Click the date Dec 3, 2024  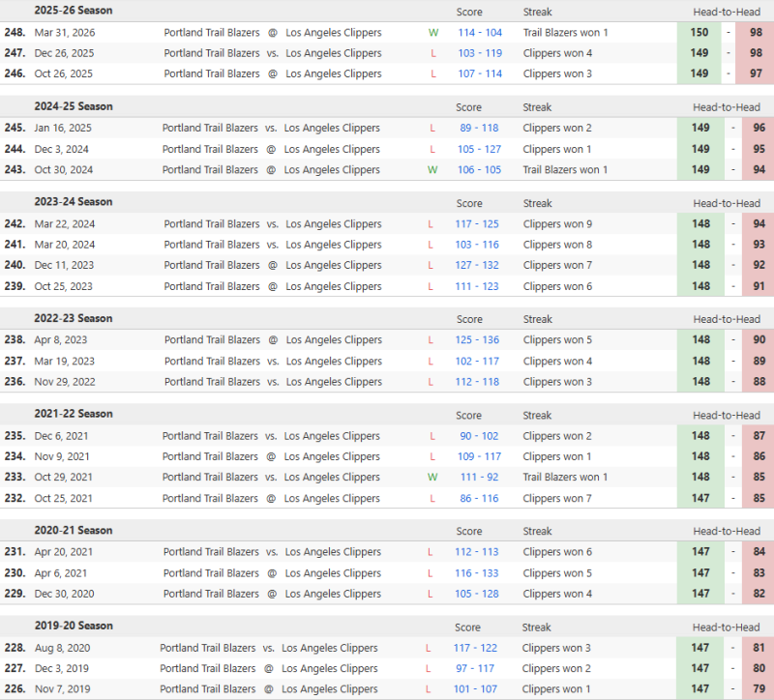[61, 150]
